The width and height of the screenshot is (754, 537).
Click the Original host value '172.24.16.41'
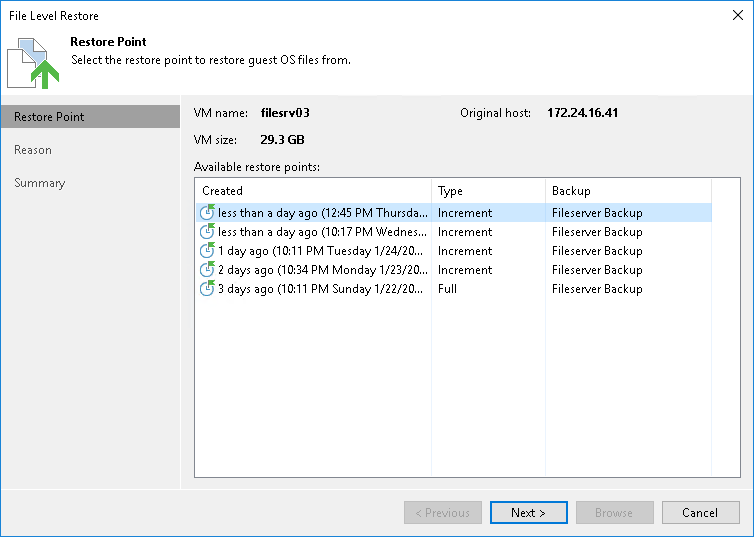[583, 113]
